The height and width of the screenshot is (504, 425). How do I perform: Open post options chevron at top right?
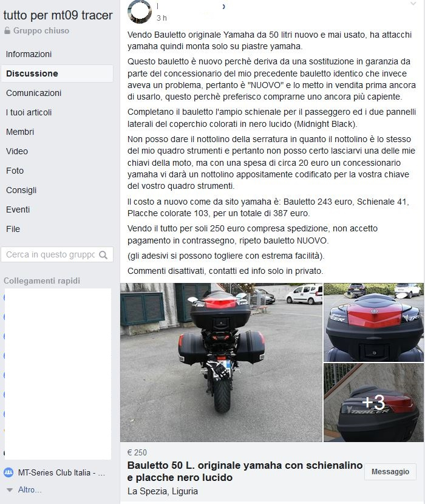tap(413, 4)
